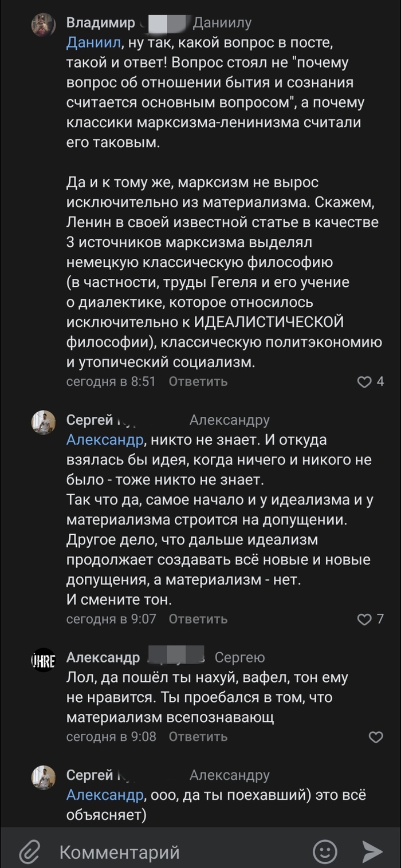Image resolution: width=401 pixels, height=868 pixels.
Task: Tap 'Александр' mention in the last comment
Action: click(104, 795)
